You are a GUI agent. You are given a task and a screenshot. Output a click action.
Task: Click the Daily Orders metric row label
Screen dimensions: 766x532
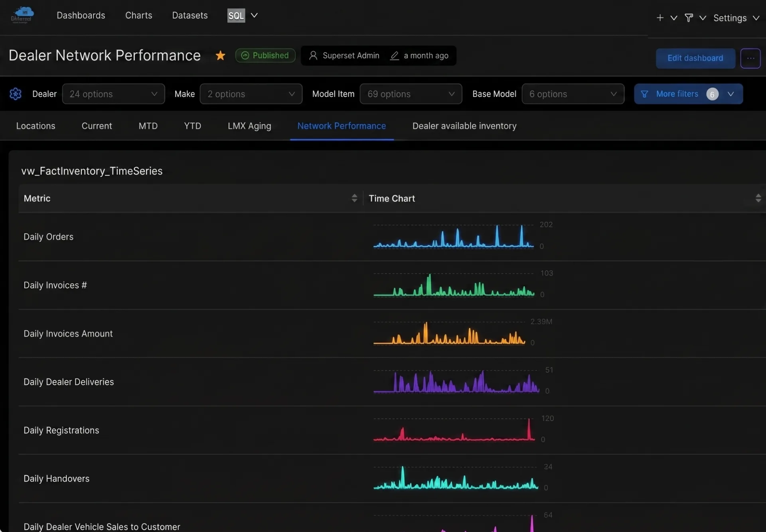pos(48,236)
